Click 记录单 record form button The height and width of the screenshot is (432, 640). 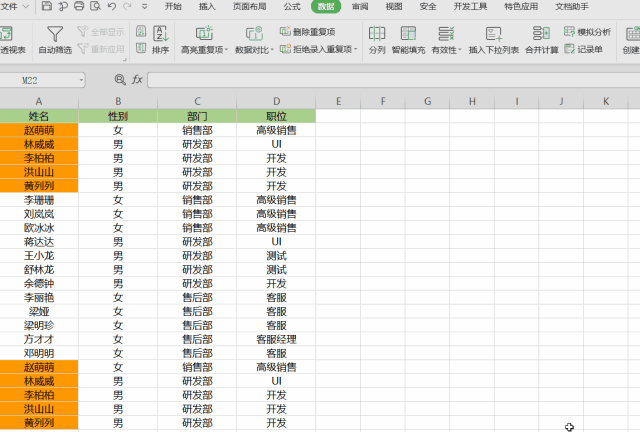coord(583,49)
